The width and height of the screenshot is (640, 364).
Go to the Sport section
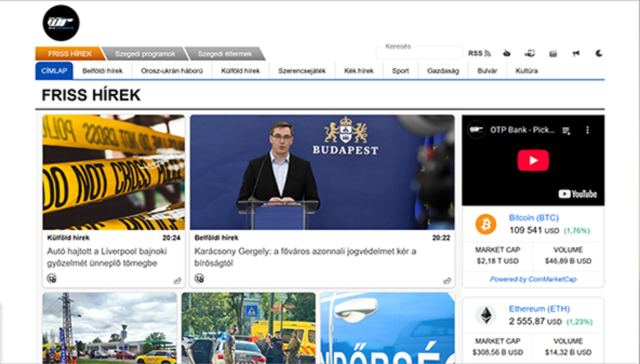pos(400,71)
